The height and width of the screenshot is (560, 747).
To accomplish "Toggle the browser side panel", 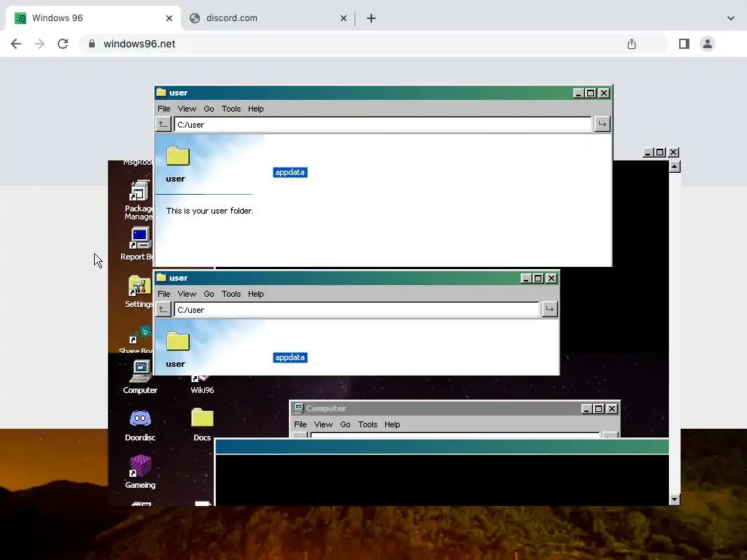I will [684, 44].
